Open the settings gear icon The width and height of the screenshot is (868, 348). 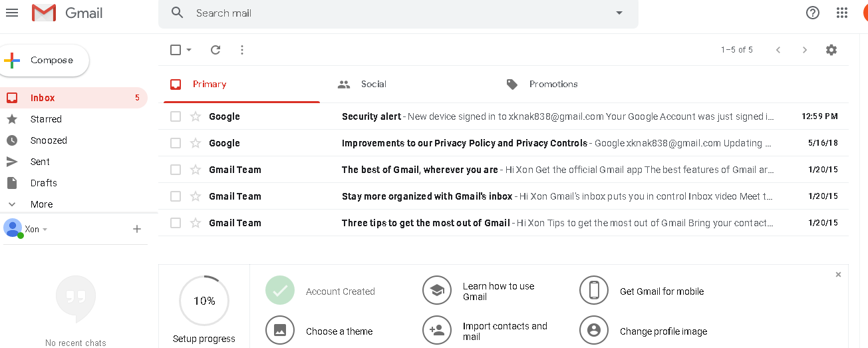[831, 50]
